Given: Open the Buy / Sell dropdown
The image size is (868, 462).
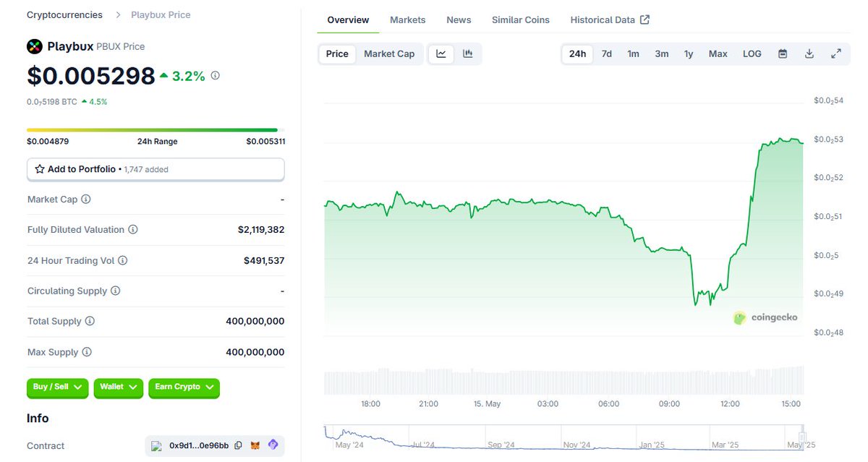Looking at the screenshot, I should pyautogui.click(x=57, y=388).
